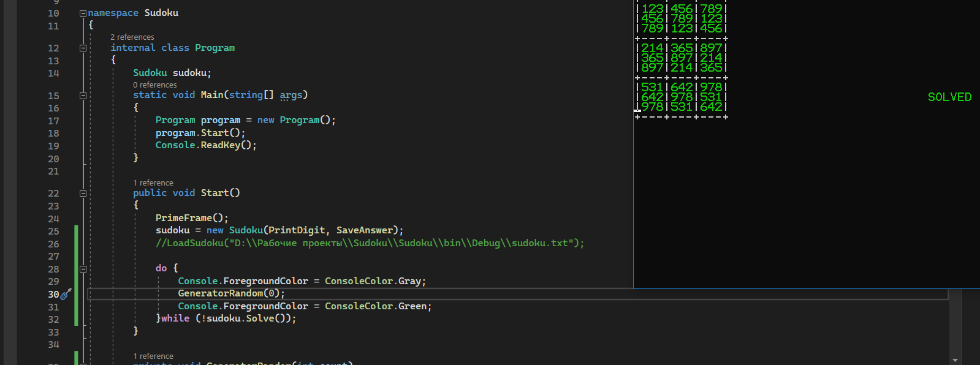Click ConsoleColor.Green in the code

(378, 306)
